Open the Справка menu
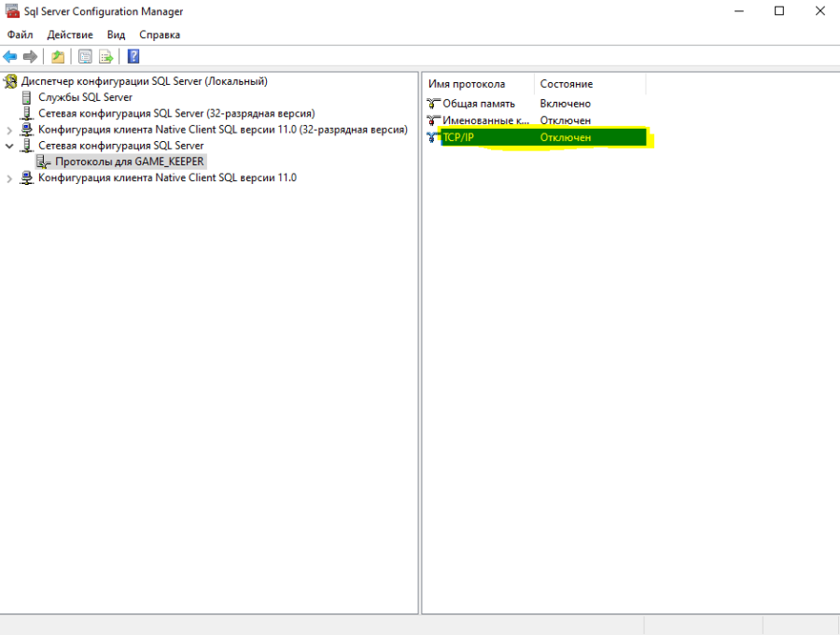The image size is (840, 635). (160, 35)
